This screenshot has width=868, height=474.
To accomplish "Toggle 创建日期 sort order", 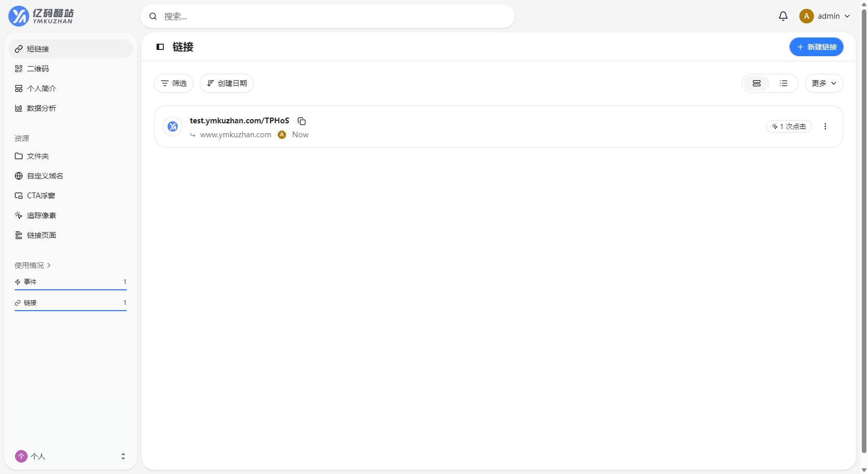I will coord(227,83).
